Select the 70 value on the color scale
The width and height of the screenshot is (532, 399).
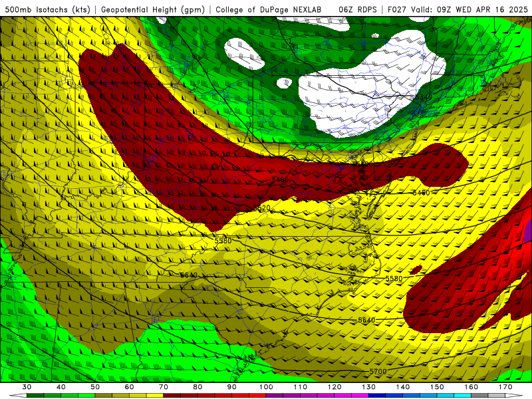(x=164, y=387)
